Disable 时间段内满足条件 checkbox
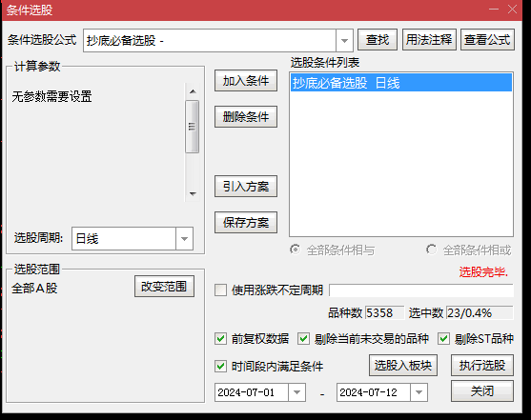This screenshot has width=531, height=420. 220,366
